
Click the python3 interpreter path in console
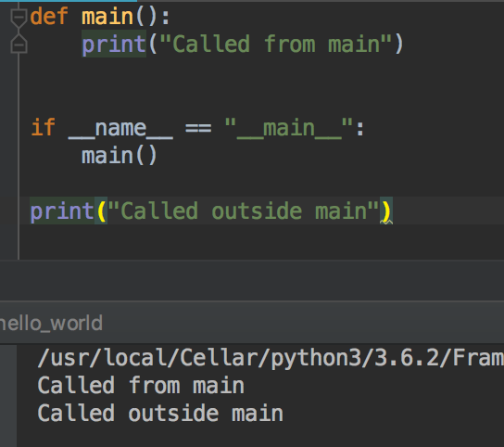point(270,358)
